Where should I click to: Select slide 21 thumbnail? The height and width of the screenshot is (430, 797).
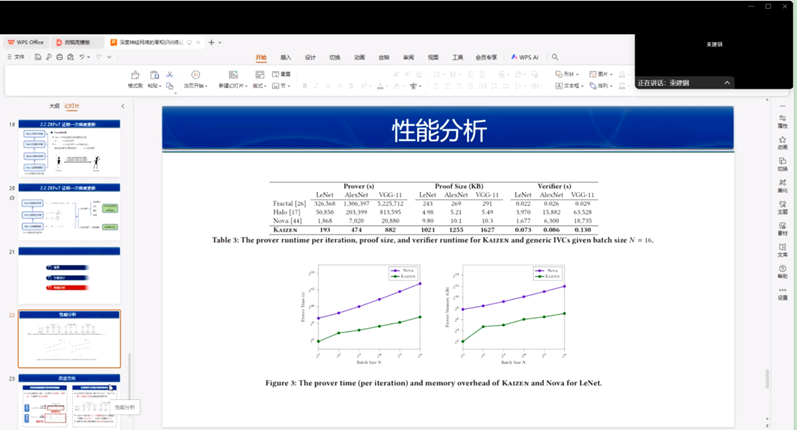coord(69,275)
